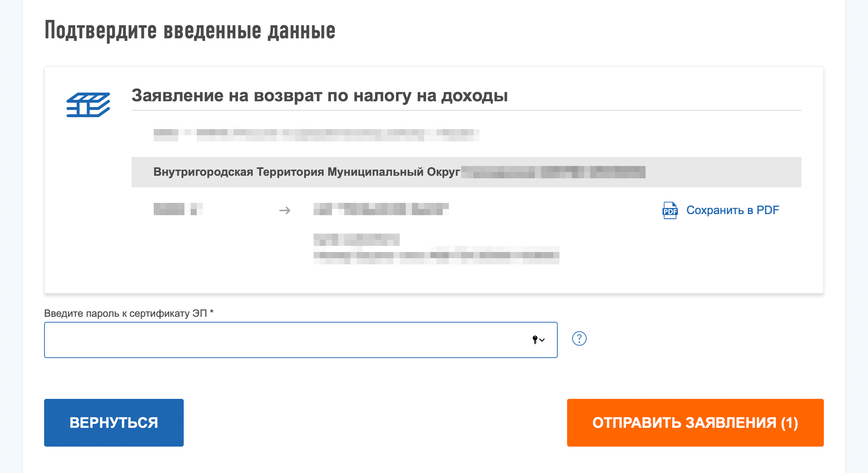Expand the chevron beside the key icon

click(x=542, y=340)
